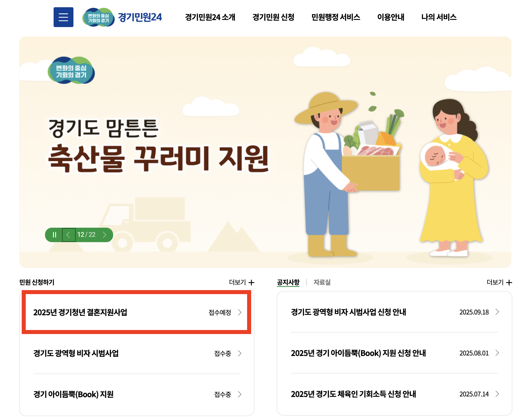Open 경기민원24 소개 menu
528x420 pixels.
point(210,17)
